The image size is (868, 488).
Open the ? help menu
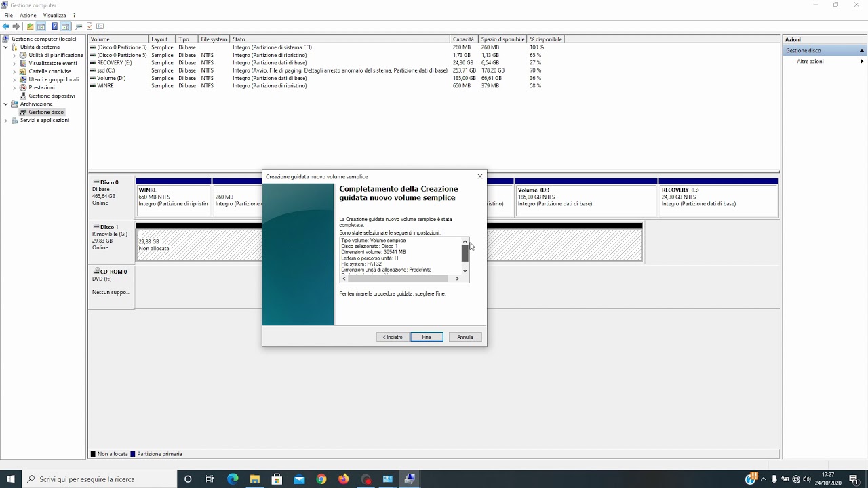click(x=75, y=15)
